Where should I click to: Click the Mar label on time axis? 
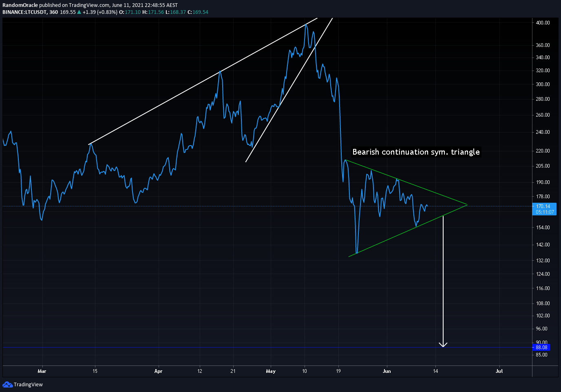[x=42, y=371]
